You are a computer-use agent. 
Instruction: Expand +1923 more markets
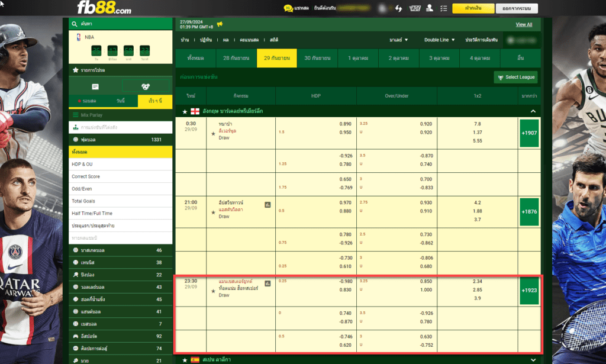(529, 291)
